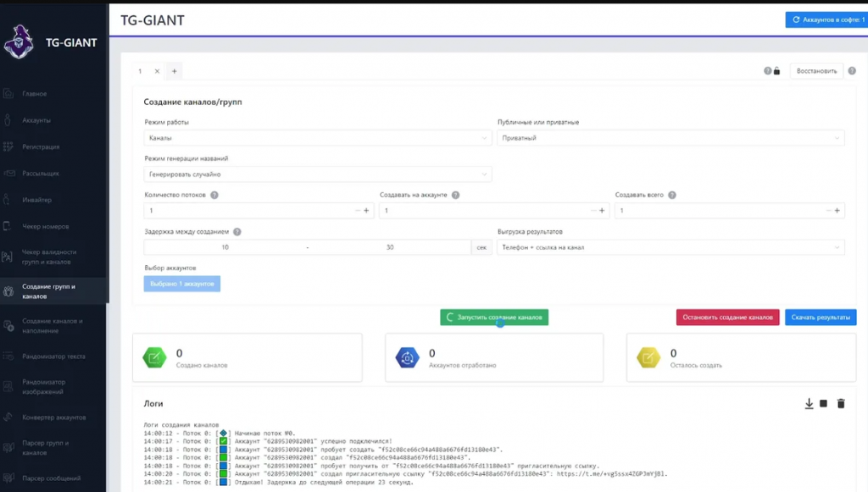Click the Чекер валидности групп и каналов icon
This screenshot has width=868, height=492.
click(x=7, y=257)
